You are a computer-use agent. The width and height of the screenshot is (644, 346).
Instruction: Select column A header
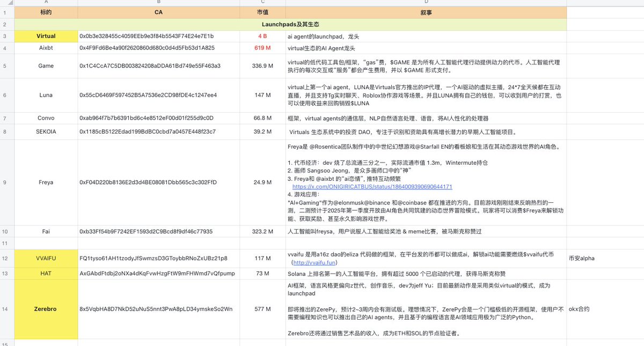tap(46, 3)
